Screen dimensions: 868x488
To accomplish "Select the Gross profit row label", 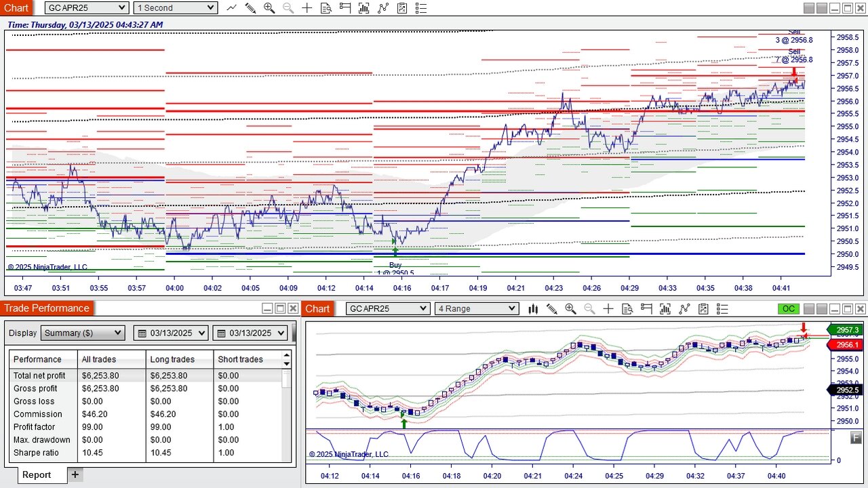I will point(35,388).
